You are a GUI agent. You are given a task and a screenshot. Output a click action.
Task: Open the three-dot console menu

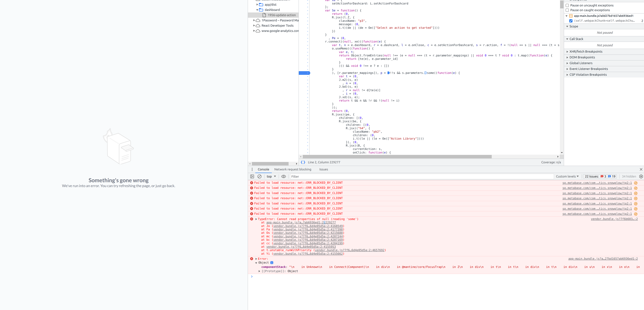click(x=252, y=169)
